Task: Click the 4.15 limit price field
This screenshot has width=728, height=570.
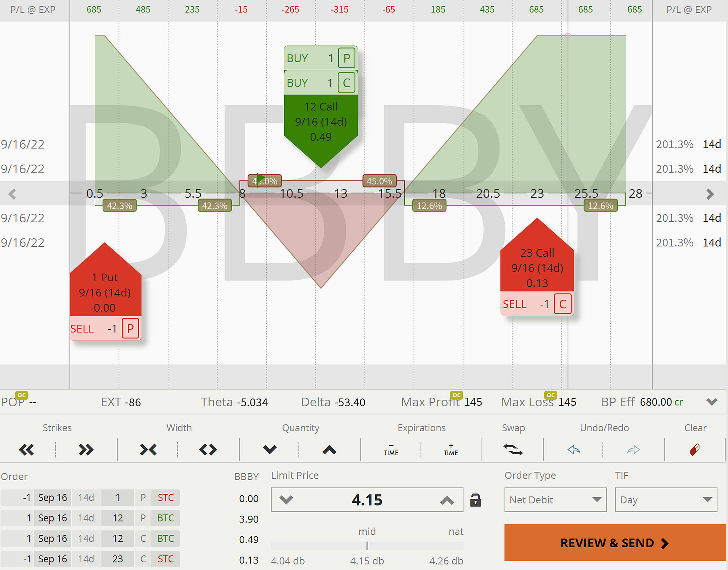Action: (367, 500)
